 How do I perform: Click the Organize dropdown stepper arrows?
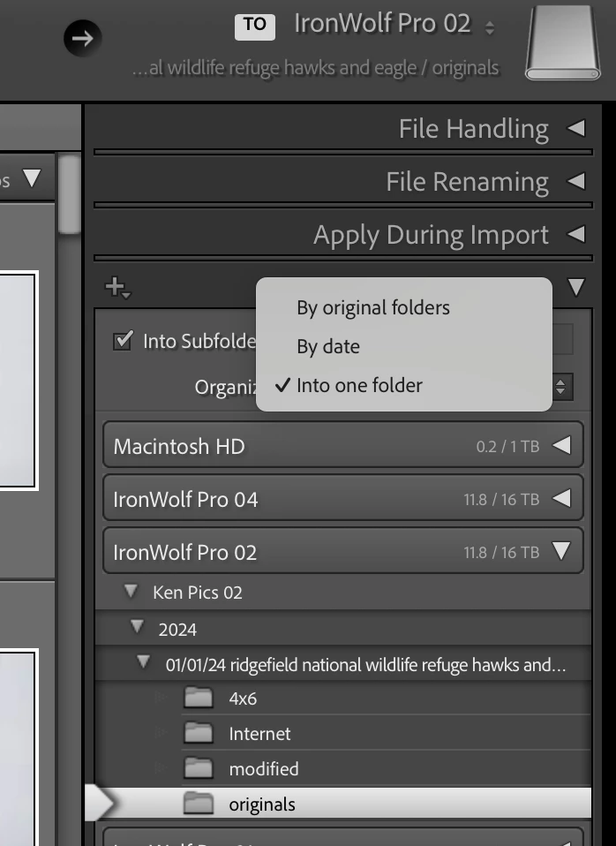(x=561, y=386)
